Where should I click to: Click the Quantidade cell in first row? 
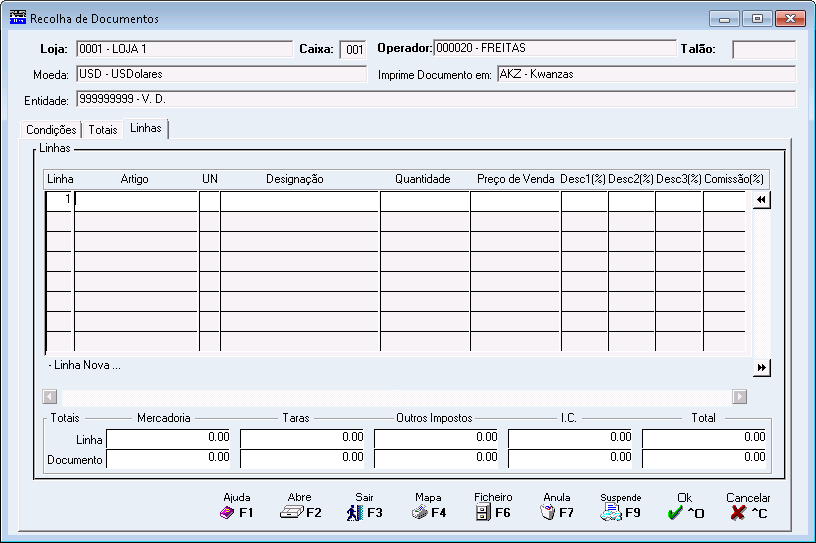424,200
